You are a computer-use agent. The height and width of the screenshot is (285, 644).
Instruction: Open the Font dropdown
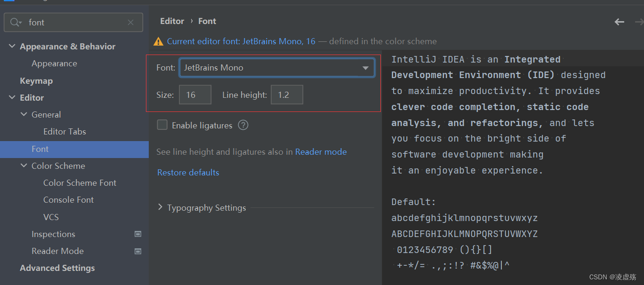[x=277, y=68]
